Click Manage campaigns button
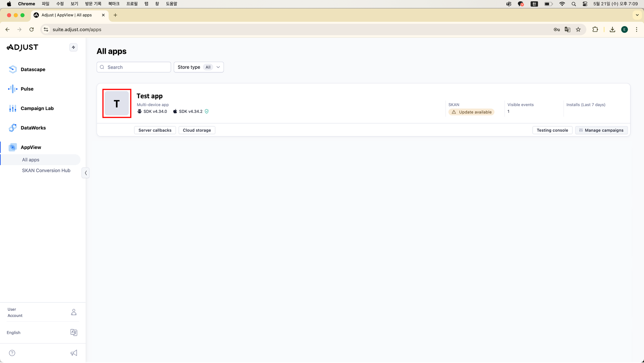 pyautogui.click(x=601, y=130)
